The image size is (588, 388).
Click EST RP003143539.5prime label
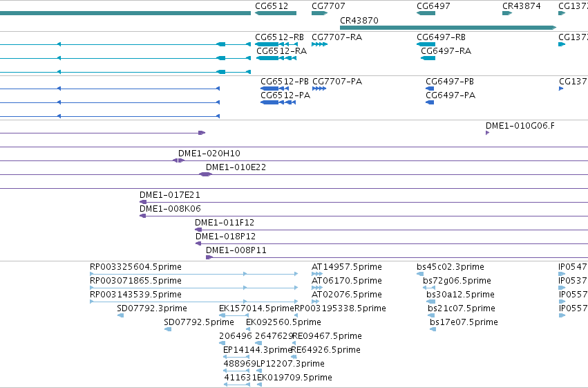pyautogui.click(x=135, y=295)
